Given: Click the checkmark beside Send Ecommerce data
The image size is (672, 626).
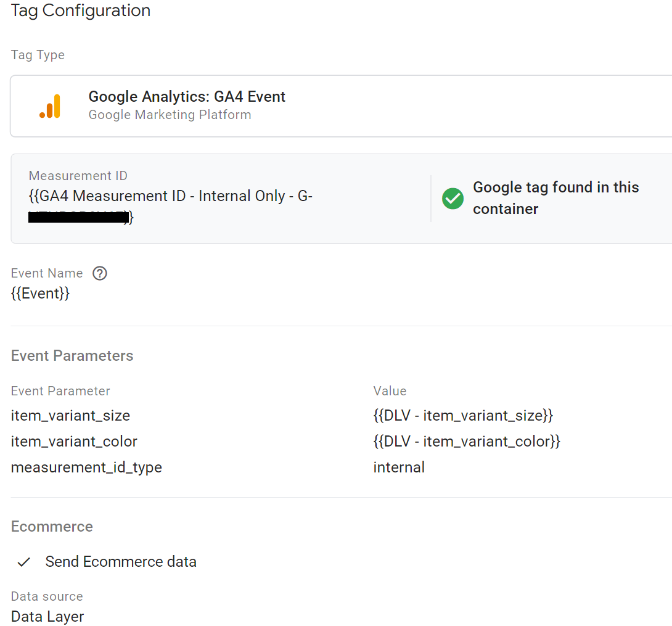Looking at the screenshot, I should (x=23, y=562).
